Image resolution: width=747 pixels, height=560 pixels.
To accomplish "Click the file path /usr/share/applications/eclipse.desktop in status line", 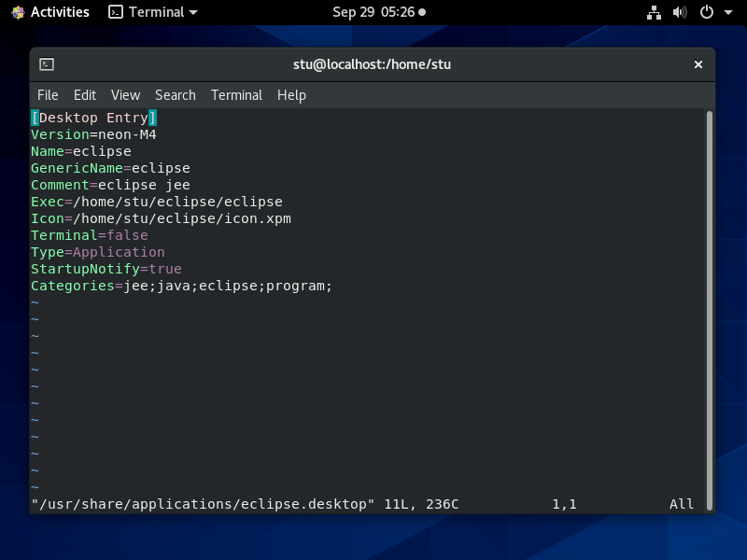I will coord(203,504).
